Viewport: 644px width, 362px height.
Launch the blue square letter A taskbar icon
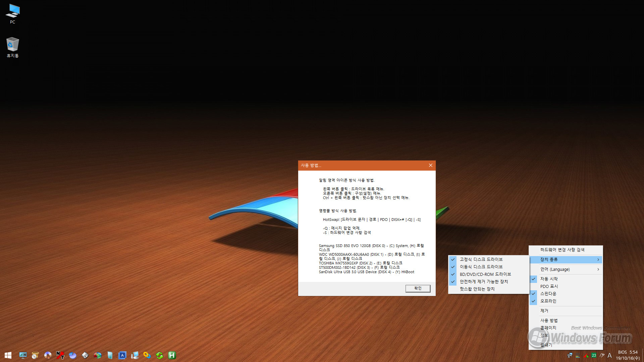122,355
